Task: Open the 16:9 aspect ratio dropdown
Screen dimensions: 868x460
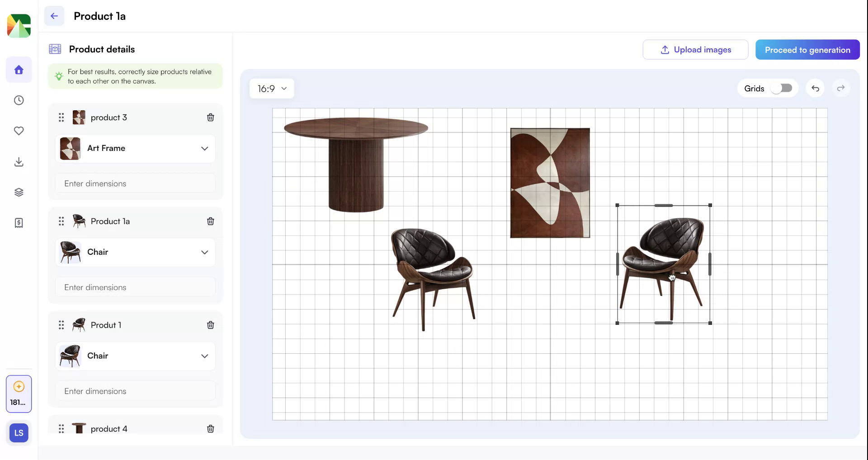Action: (271, 88)
